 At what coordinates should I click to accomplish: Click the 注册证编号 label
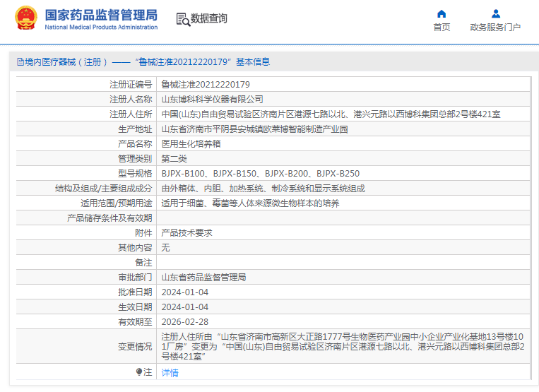coord(131,85)
